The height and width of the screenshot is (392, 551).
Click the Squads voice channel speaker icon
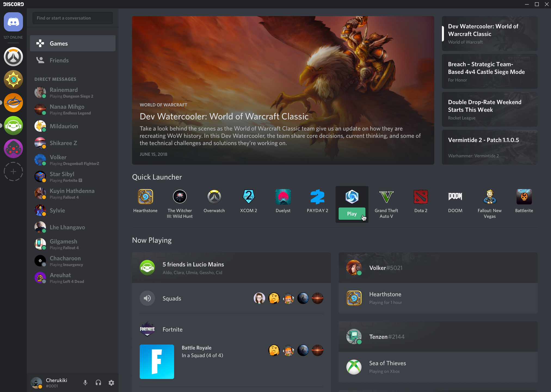click(147, 298)
